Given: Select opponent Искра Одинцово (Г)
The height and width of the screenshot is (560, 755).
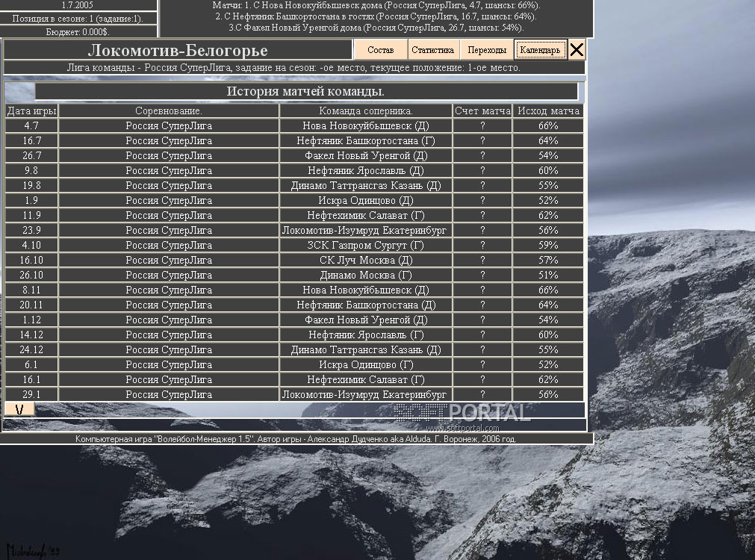Looking at the screenshot, I should pyautogui.click(x=366, y=364).
